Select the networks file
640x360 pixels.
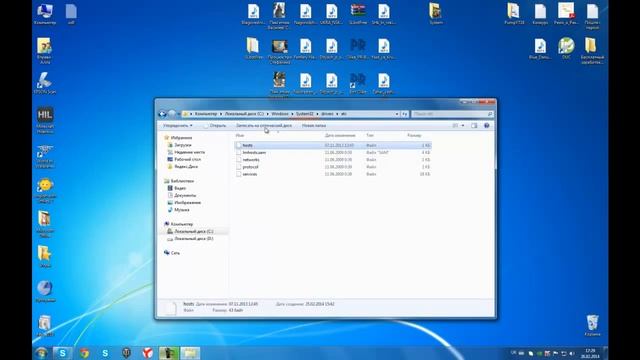click(x=333, y=160)
